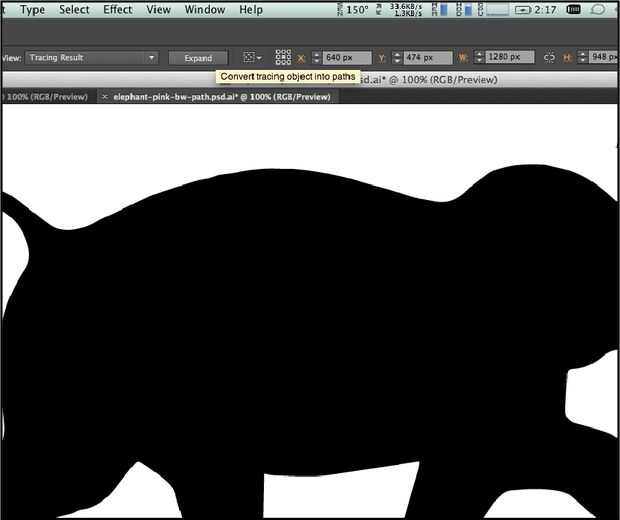
Task: Click the keyboard viewer menu bar icon
Action: (x=573, y=9)
